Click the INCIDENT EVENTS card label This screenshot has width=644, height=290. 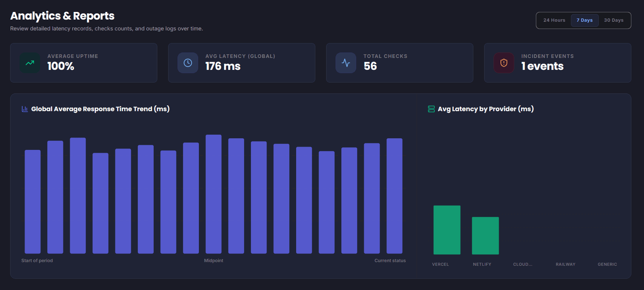point(547,56)
